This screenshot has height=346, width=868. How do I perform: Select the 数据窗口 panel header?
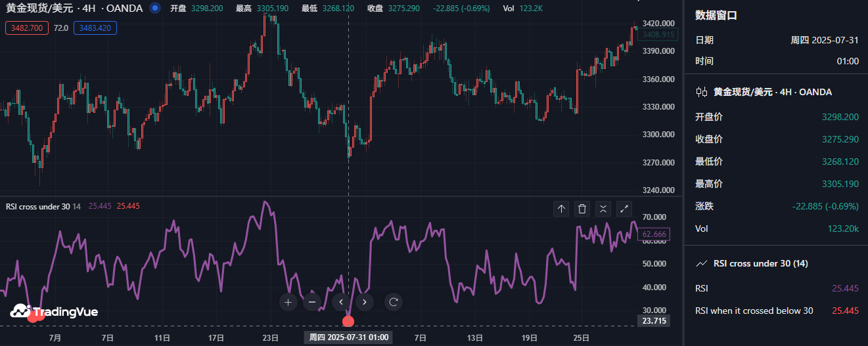(716, 16)
